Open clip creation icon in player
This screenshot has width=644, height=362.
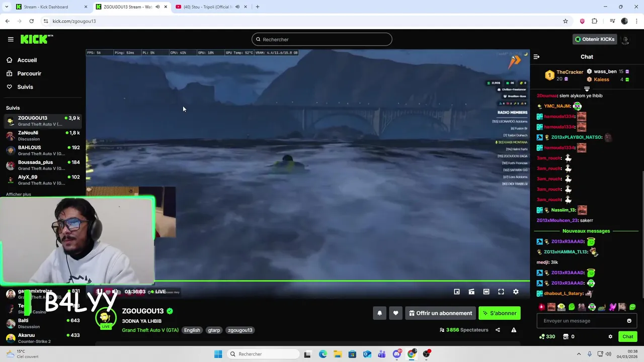click(471, 292)
